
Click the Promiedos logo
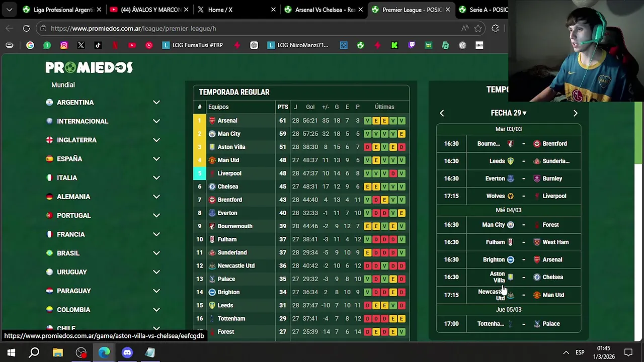pyautogui.click(x=89, y=67)
